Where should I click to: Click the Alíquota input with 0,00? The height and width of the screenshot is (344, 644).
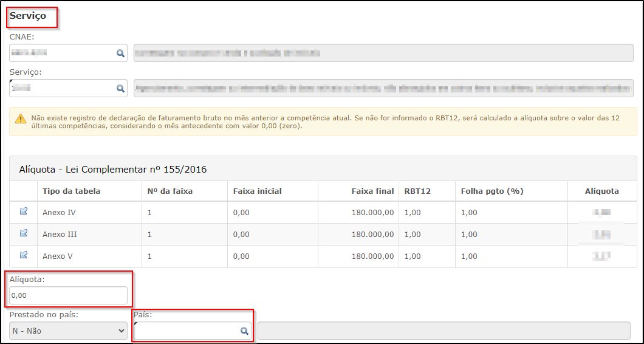pos(68,295)
